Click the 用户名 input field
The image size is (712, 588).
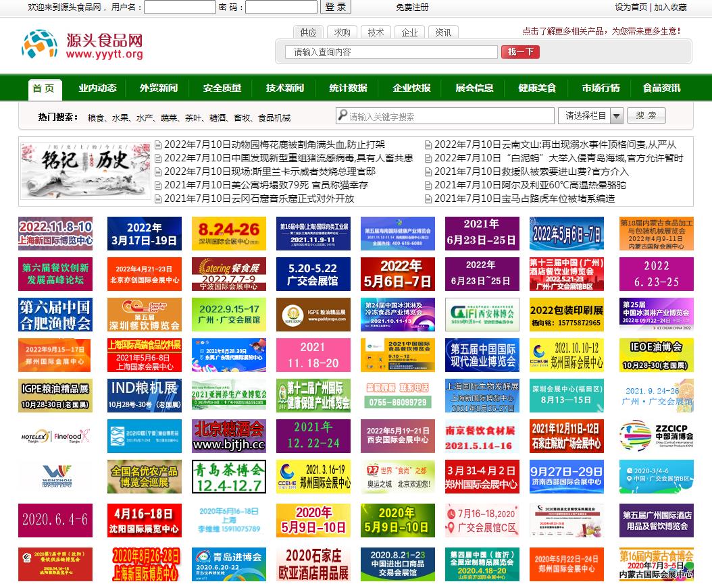click(180, 7)
